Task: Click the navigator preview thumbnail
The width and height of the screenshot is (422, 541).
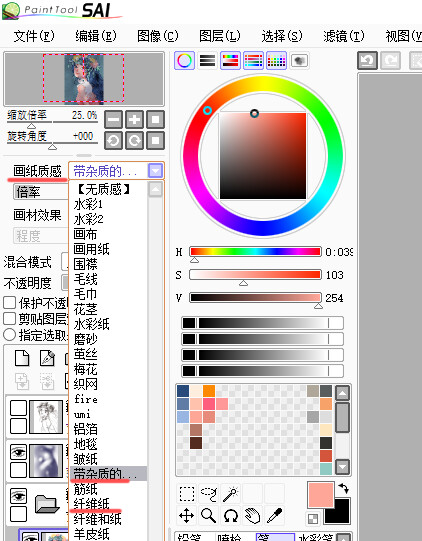Action: (x=84, y=79)
